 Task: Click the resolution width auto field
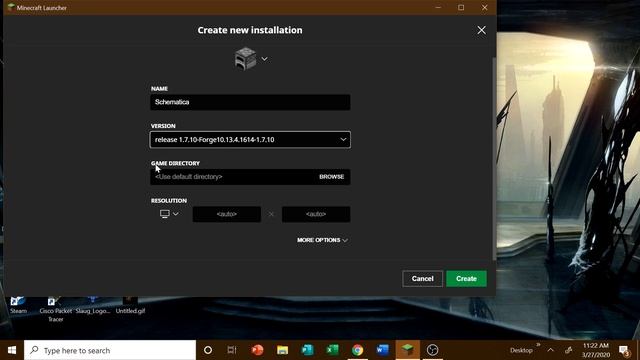227,214
